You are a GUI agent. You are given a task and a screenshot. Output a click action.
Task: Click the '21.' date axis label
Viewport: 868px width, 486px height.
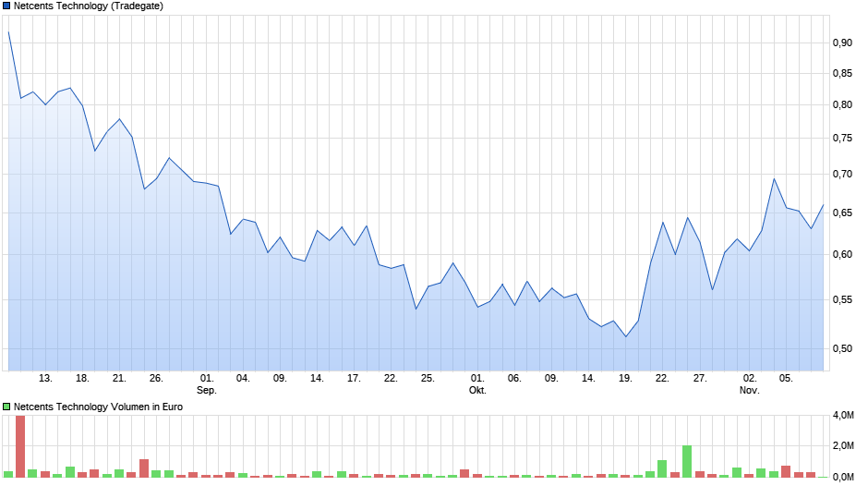tap(119, 378)
